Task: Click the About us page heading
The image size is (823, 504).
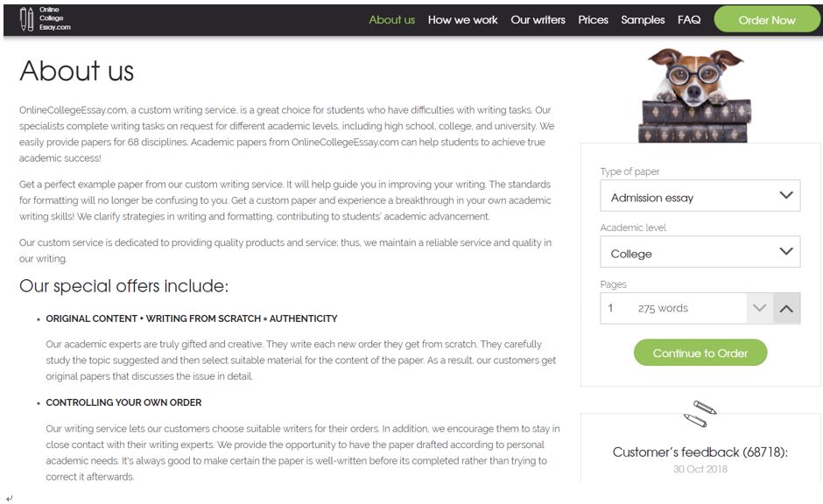Action: point(77,71)
